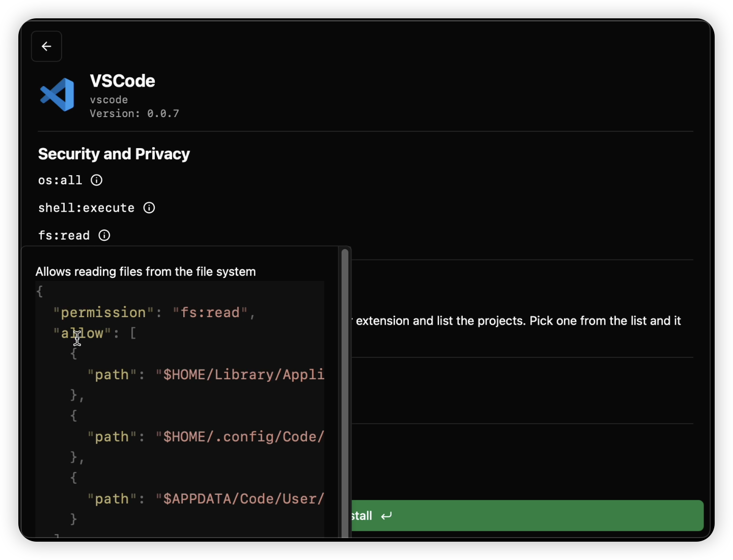The height and width of the screenshot is (560, 733).
Task: Click the permission popover's vertical scrollbar
Action: click(x=345, y=392)
